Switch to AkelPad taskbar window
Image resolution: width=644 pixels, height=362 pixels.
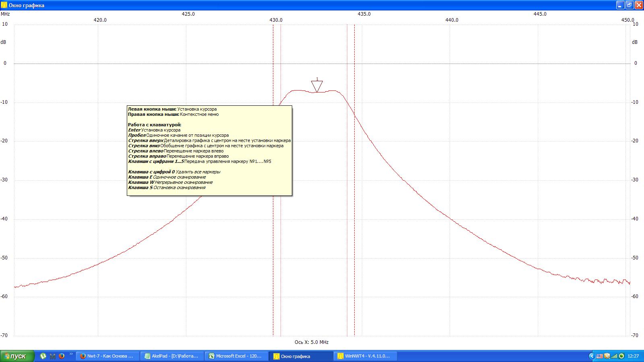point(172,356)
